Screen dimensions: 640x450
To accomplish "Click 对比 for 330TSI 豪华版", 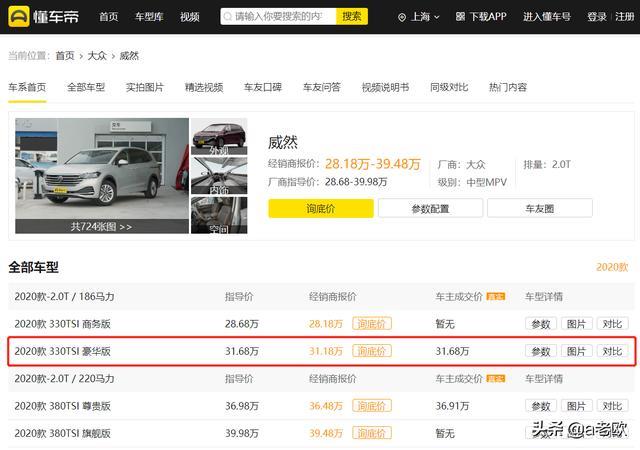I will [612, 351].
